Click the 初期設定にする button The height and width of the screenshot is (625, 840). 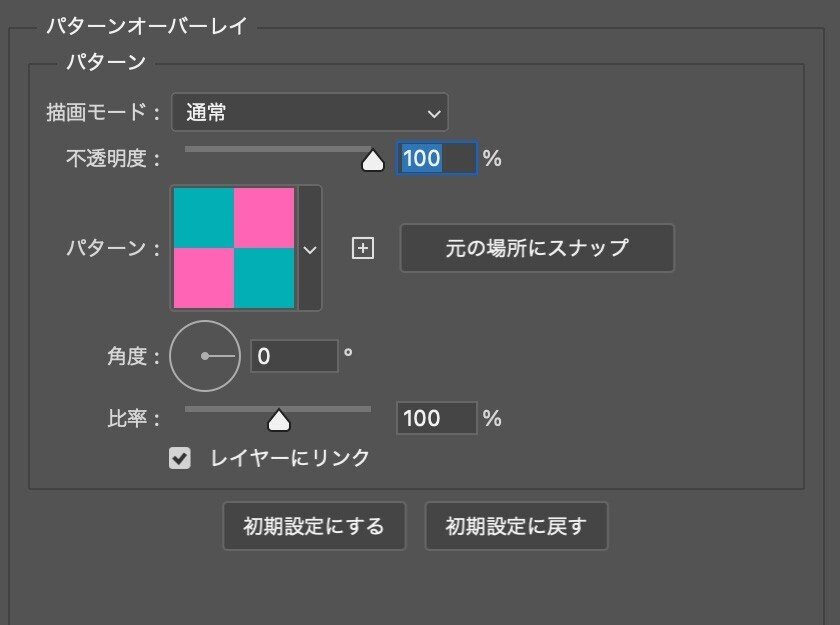314,526
